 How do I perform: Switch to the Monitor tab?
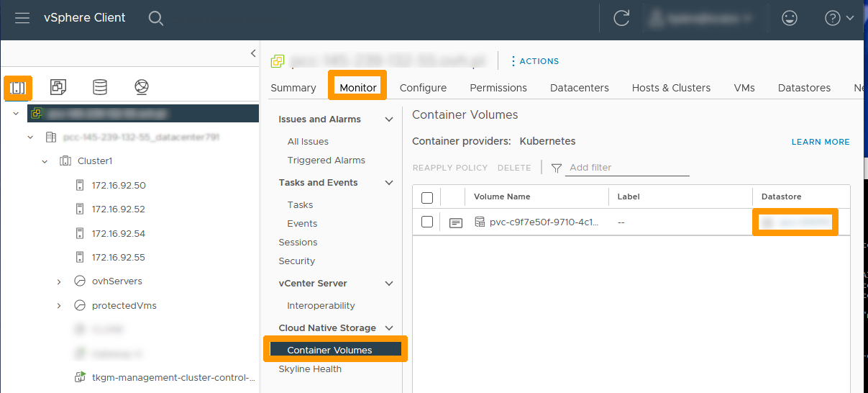pos(358,88)
